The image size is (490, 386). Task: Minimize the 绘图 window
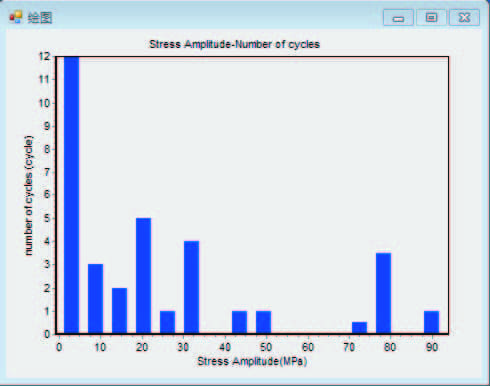click(398, 17)
